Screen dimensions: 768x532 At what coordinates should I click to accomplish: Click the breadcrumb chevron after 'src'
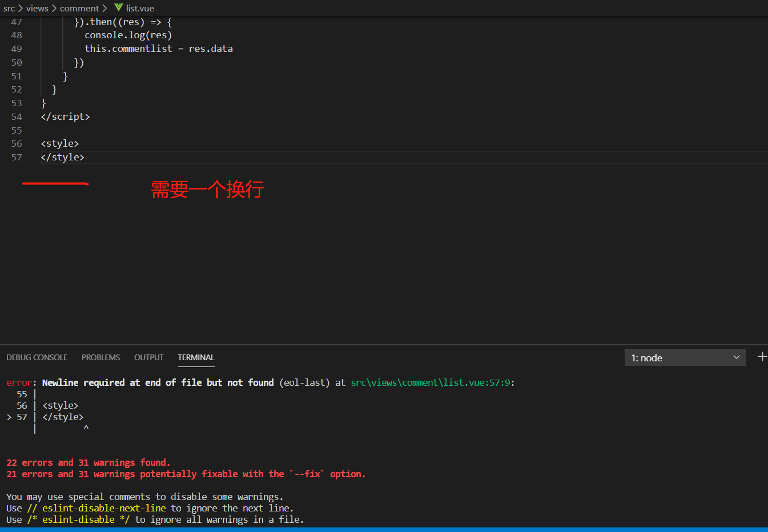pos(21,8)
